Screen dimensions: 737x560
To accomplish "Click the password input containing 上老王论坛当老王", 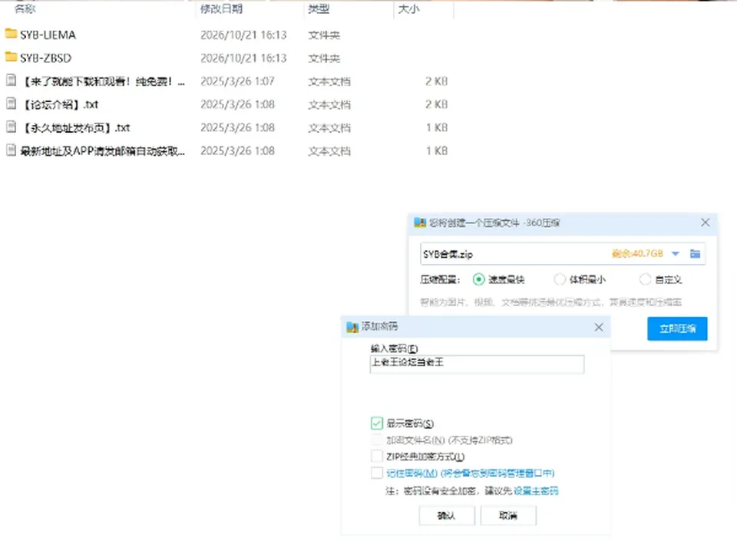I will (x=477, y=364).
